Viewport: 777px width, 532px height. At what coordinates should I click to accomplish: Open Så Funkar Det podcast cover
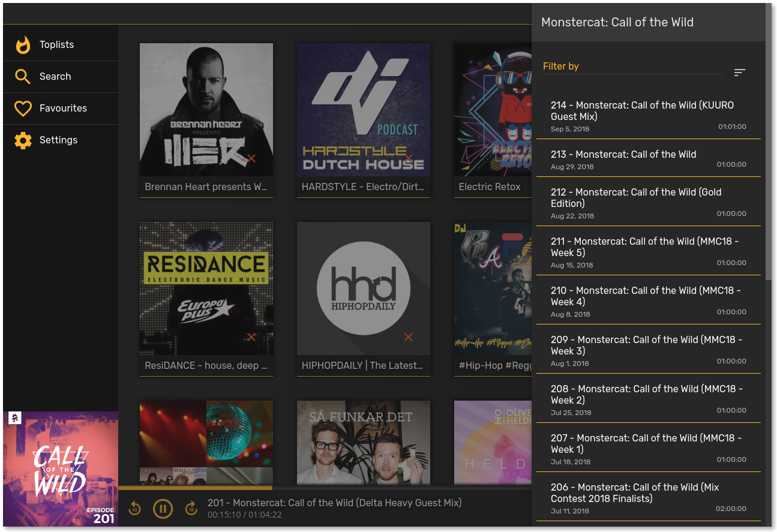364,443
